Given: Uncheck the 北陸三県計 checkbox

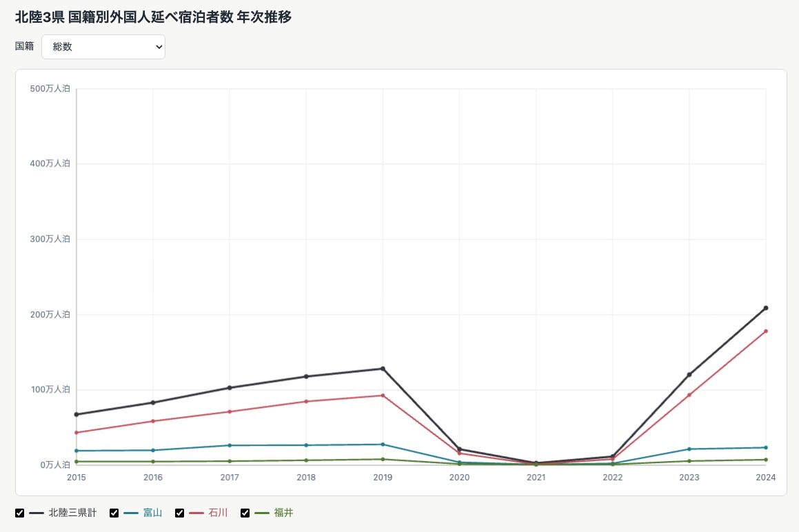Looking at the screenshot, I should pyautogui.click(x=20, y=513).
